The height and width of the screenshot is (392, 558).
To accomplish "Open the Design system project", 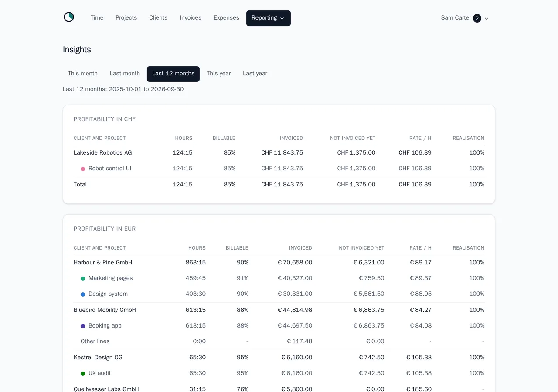I will pyautogui.click(x=108, y=294).
